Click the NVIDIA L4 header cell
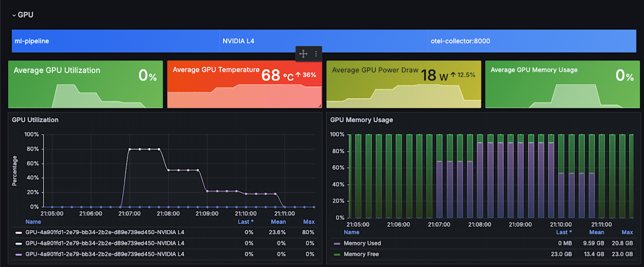Viewport: 644px width, 267px height. click(x=323, y=41)
